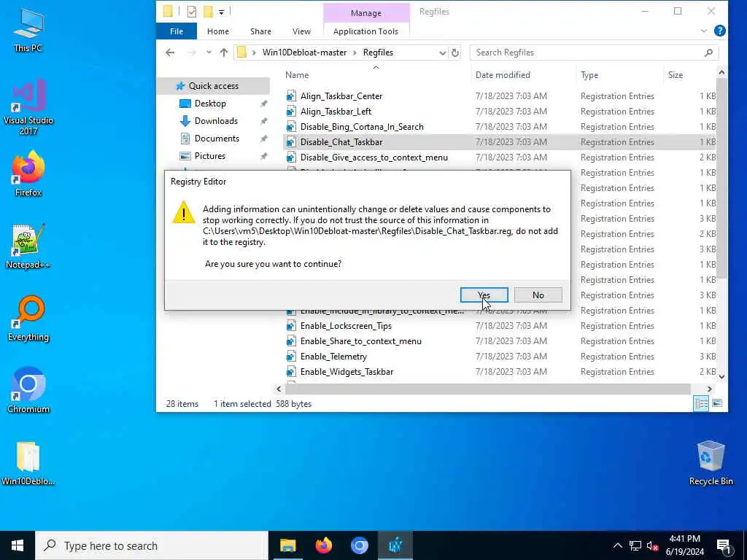Open recent locations dropdown arrow
Viewport: 747px width, 560px height.
209,52
